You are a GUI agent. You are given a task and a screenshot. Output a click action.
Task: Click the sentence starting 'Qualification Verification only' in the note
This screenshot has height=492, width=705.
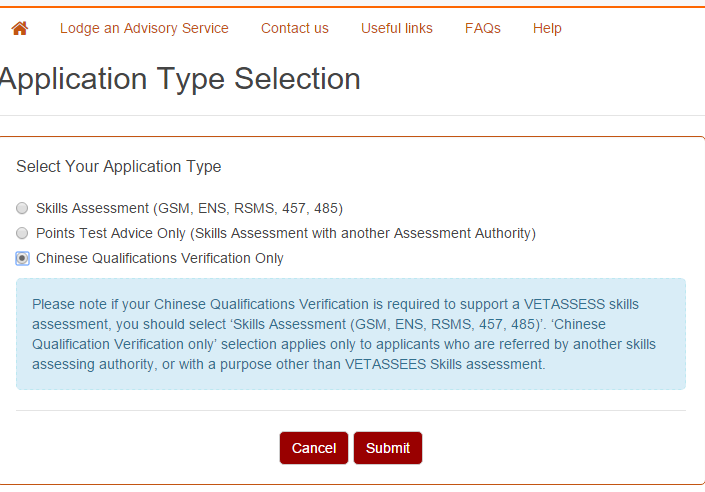[x=344, y=344]
